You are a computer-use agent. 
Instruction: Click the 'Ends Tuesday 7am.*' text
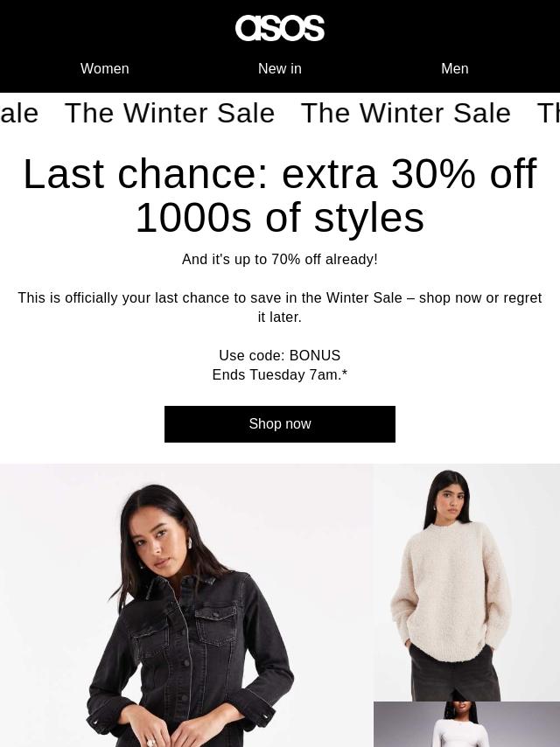point(280,375)
